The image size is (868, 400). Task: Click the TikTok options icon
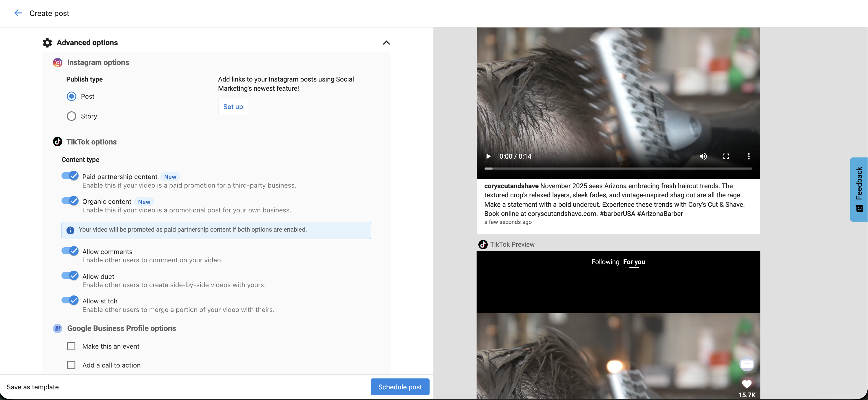57,142
